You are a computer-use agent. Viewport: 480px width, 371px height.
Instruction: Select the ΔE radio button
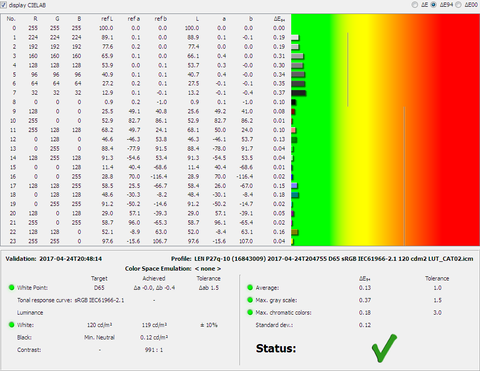tap(414, 5)
